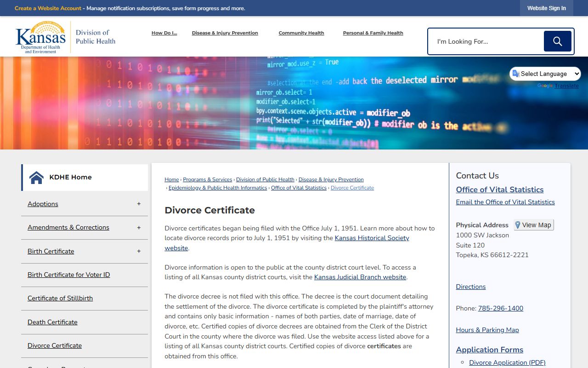Open the Community Health menu
This screenshot has width=588, height=368.
[301, 33]
